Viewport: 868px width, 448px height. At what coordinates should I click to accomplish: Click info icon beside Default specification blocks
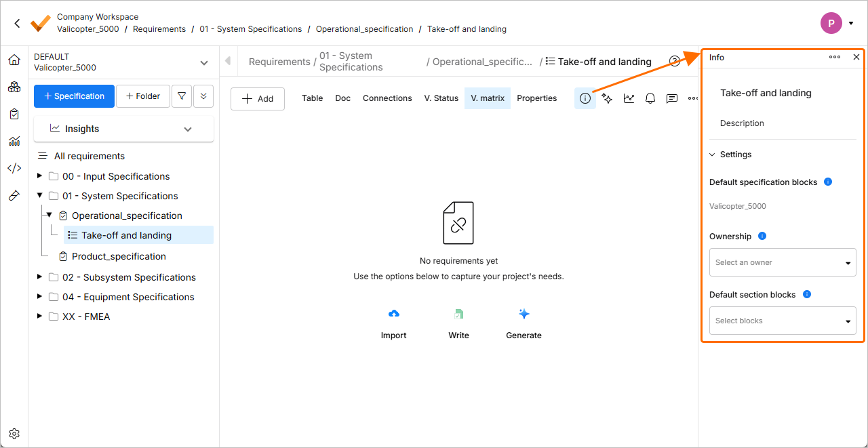(828, 182)
